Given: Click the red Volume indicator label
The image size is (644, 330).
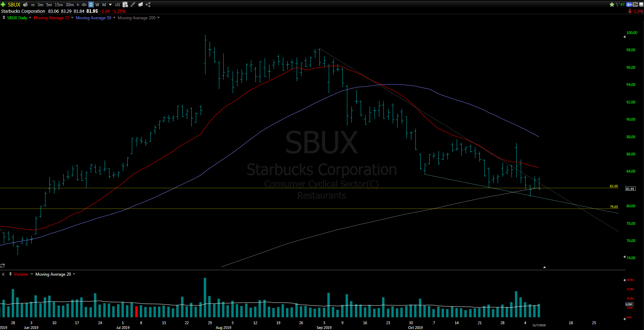Looking at the screenshot, I should (x=21, y=274).
